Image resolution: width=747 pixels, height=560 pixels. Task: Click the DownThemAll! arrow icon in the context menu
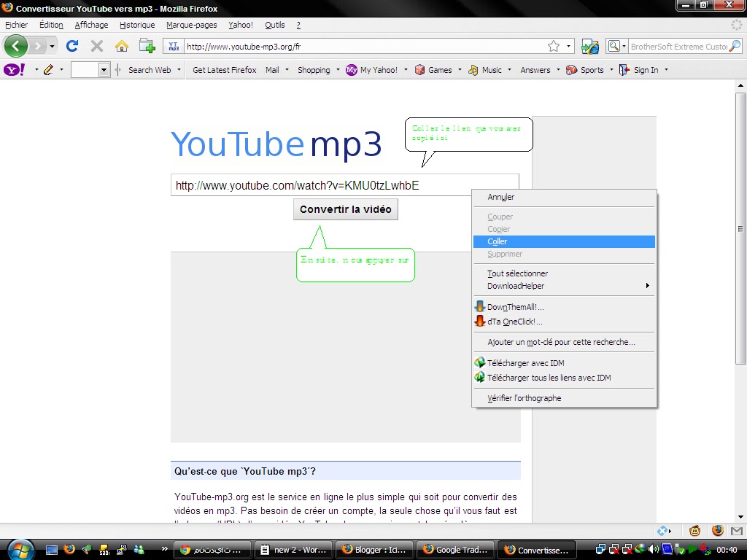coord(480,307)
